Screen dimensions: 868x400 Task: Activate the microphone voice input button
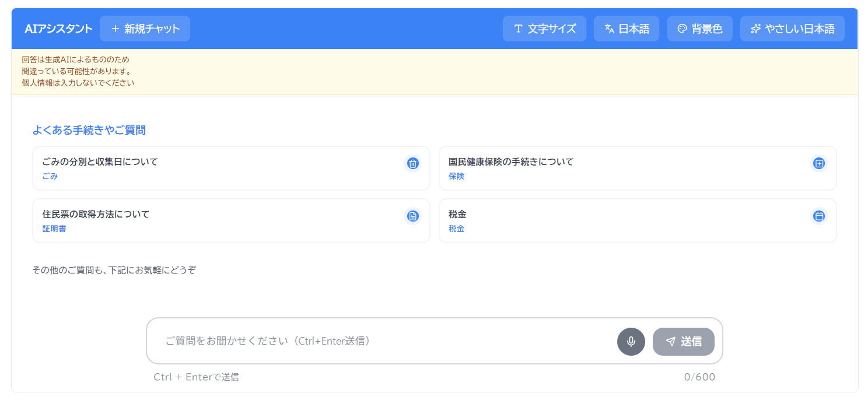[631, 342]
